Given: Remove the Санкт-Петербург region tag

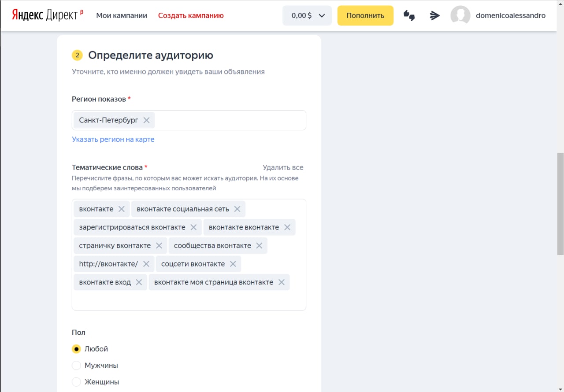Looking at the screenshot, I should click(x=147, y=120).
